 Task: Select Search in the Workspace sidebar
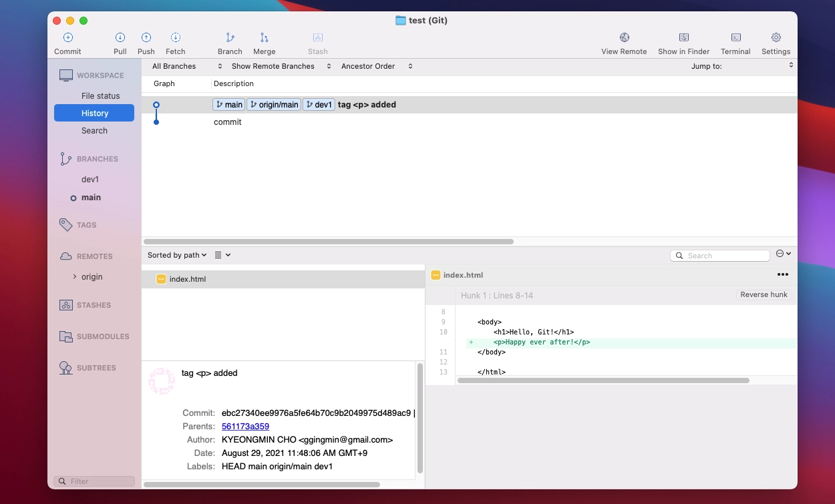(94, 131)
